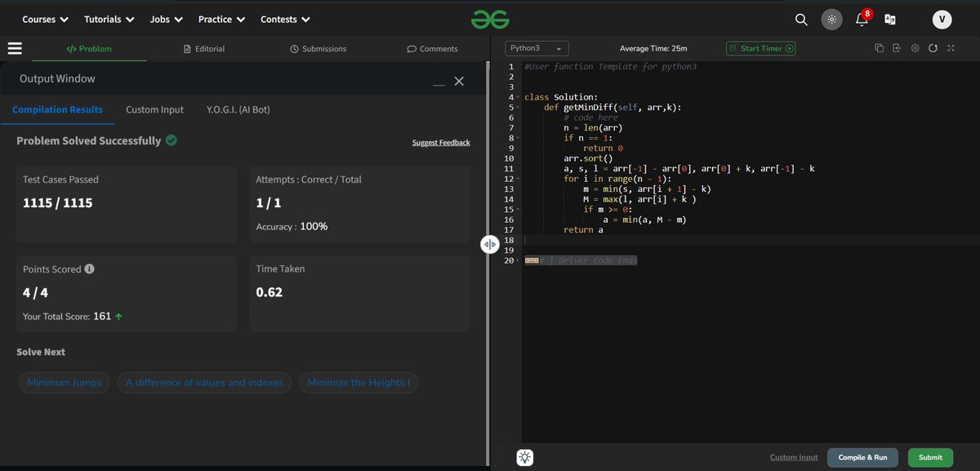Expand the Jobs dropdown
Screen dimensions: 980x471
point(167,19)
